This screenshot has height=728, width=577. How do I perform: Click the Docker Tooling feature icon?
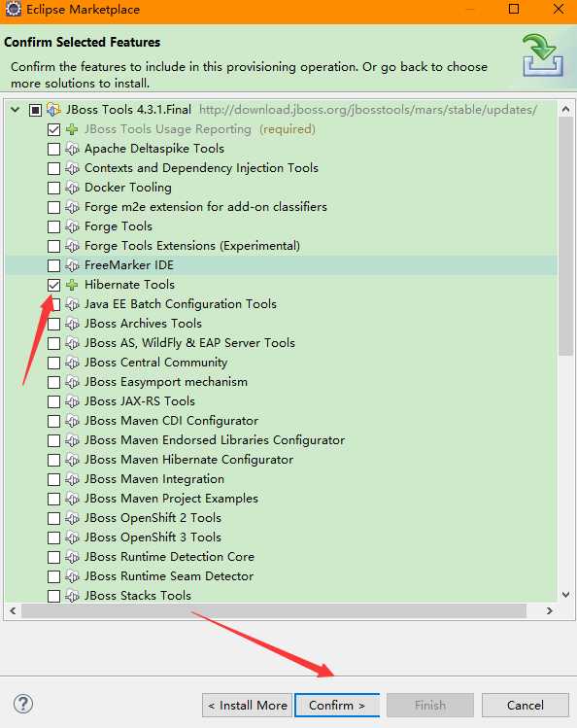(x=72, y=188)
